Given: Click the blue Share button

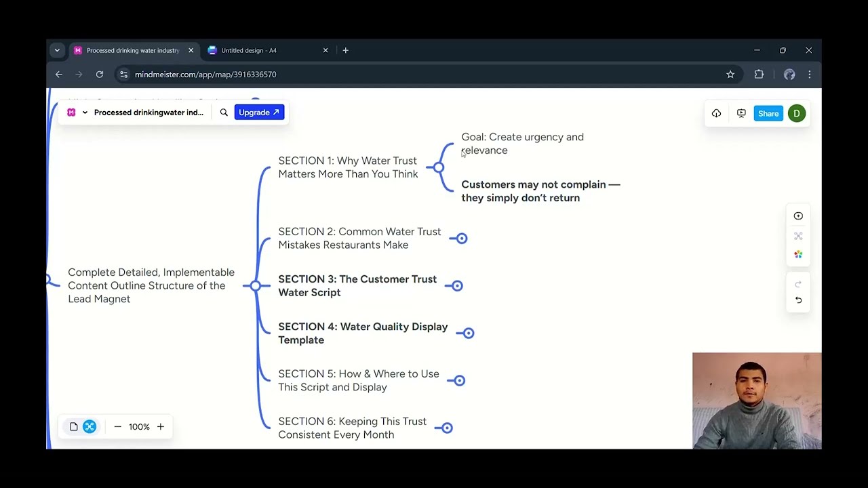Looking at the screenshot, I should [768, 113].
